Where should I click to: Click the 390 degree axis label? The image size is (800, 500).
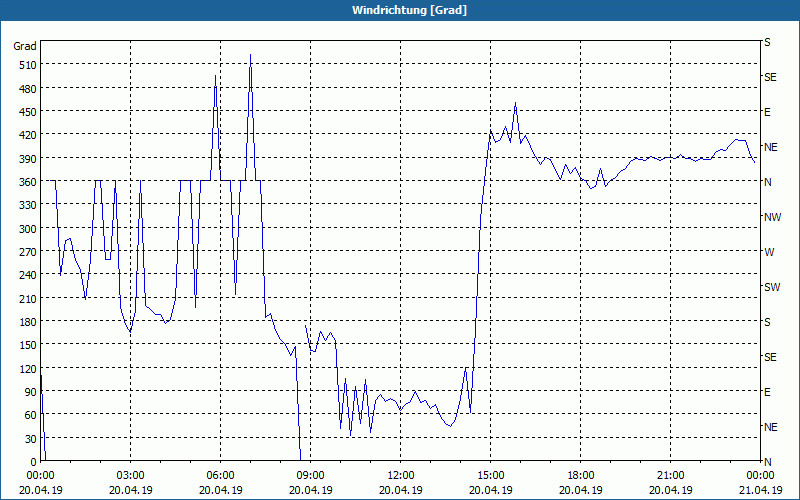(28, 159)
